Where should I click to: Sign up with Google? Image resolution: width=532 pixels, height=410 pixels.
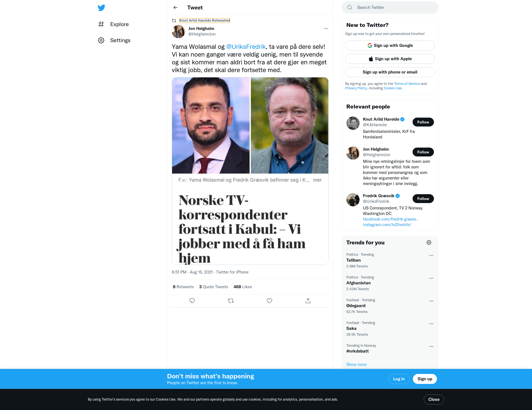(x=390, y=45)
